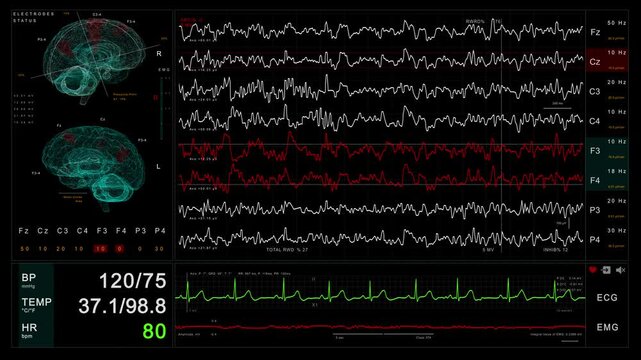Image resolution: width=641 pixels, height=360 pixels.
Task: Select the P4 channel on right
Action: click(595, 239)
